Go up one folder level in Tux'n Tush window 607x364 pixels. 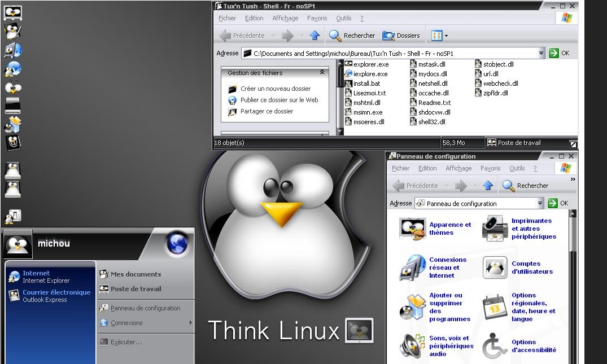coord(315,36)
